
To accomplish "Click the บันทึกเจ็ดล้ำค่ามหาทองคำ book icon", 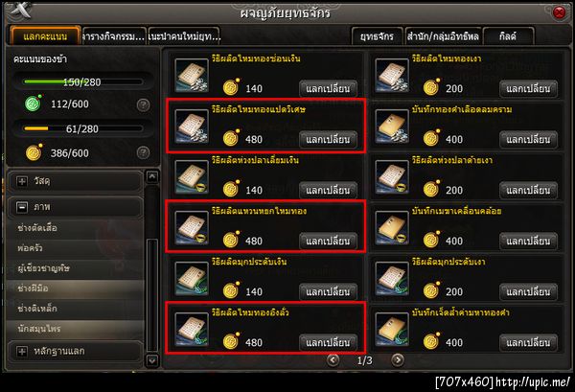I will click(x=392, y=330).
